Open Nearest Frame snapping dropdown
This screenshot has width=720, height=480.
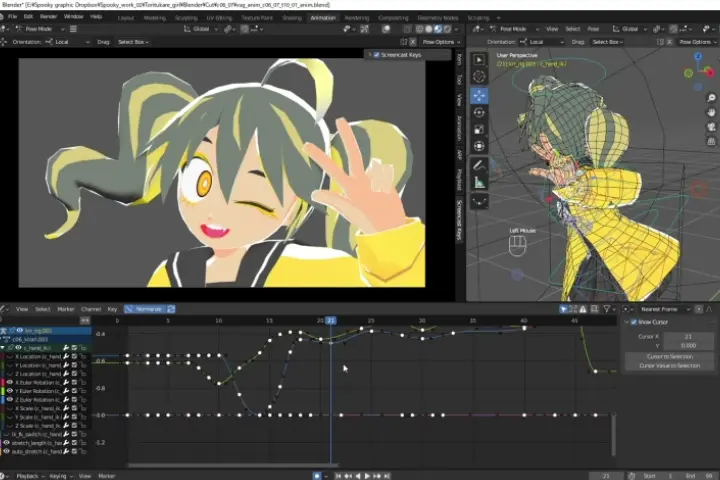click(x=664, y=309)
